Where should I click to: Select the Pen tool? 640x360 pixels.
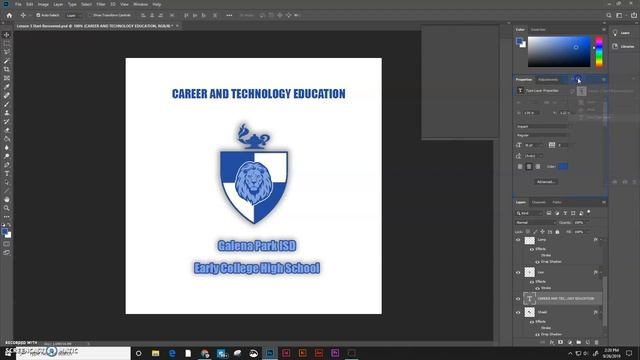click(x=7, y=165)
